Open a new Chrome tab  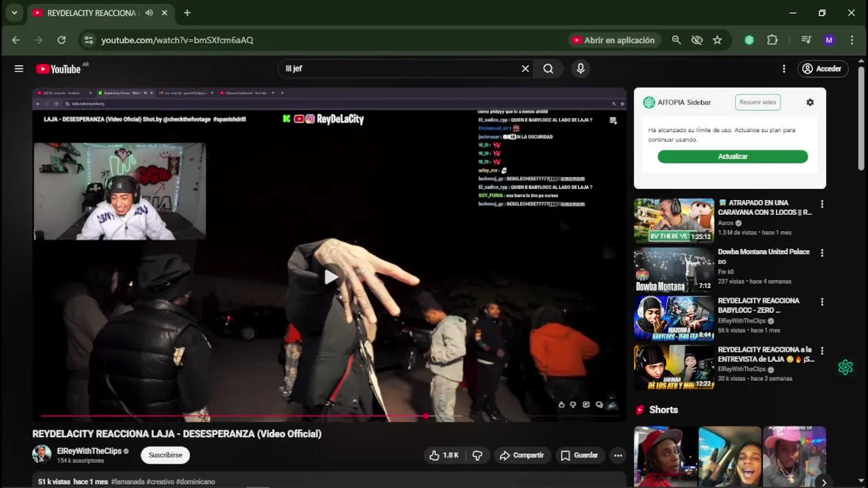187,12
